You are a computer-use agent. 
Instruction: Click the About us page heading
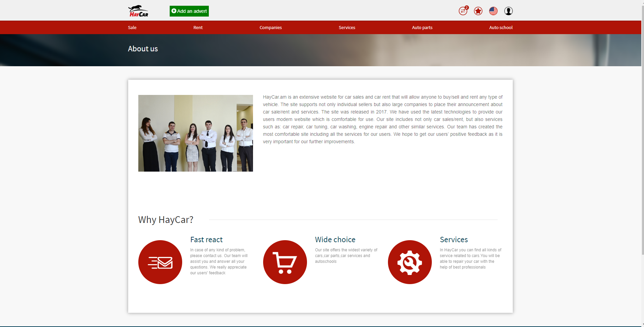[x=143, y=49]
